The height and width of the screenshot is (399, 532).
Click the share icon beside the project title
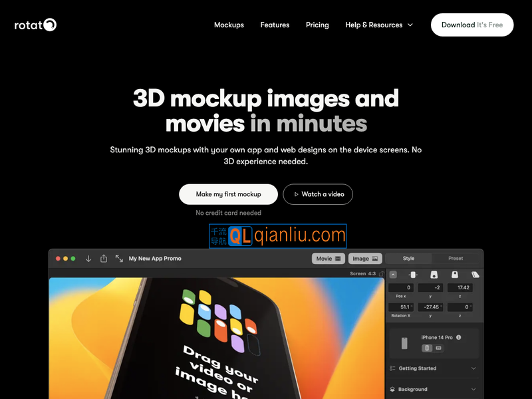pos(104,259)
